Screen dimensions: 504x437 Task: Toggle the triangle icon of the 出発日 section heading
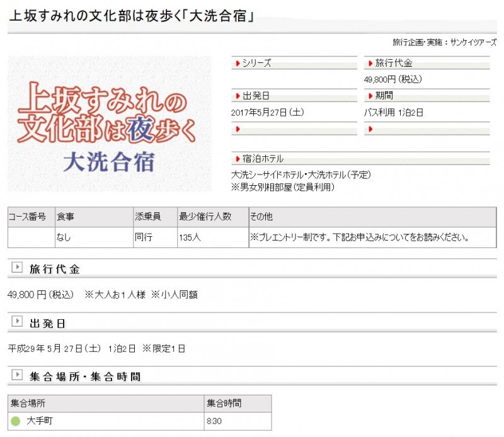click(x=17, y=322)
